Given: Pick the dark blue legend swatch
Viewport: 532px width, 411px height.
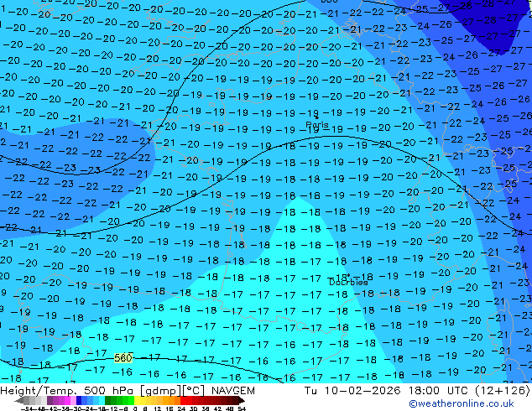Looking at the screenshot, I should (x=79, y=400).
